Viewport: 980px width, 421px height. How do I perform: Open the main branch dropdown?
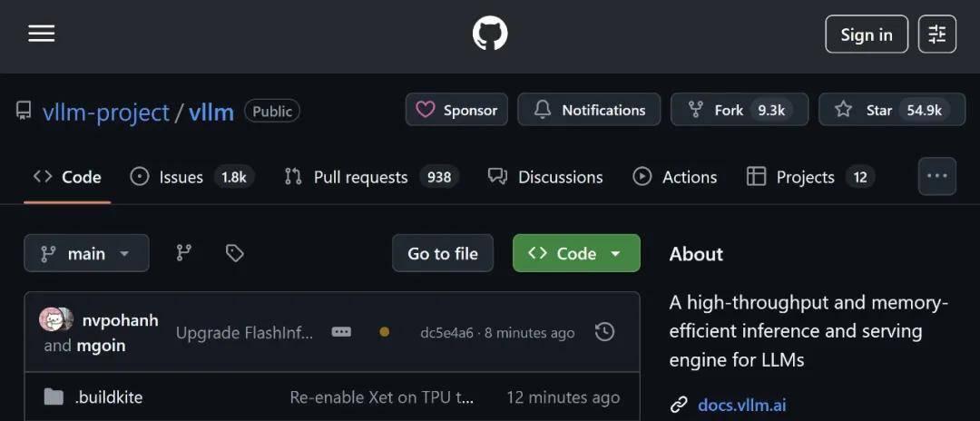pyautogui.click(x=86, y=253)
